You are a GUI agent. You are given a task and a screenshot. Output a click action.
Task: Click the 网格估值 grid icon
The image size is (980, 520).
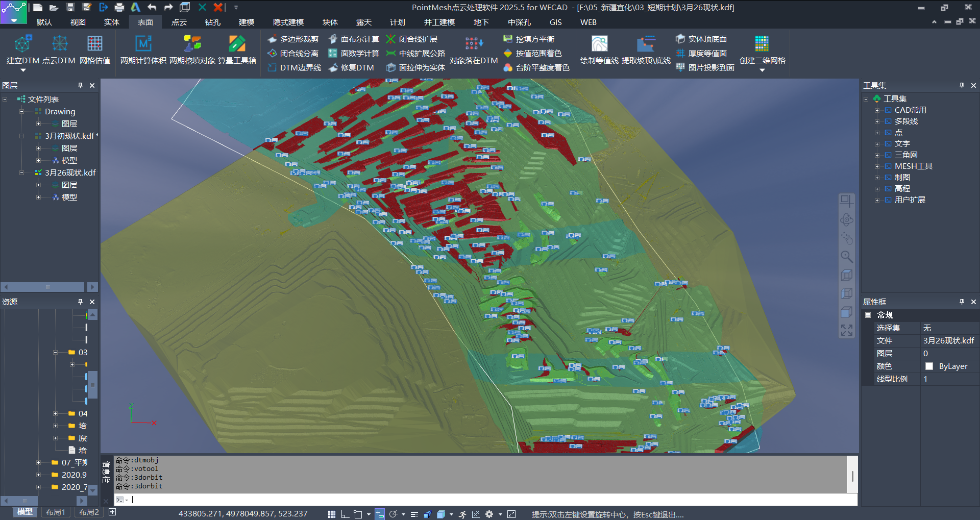pos(94,44)
